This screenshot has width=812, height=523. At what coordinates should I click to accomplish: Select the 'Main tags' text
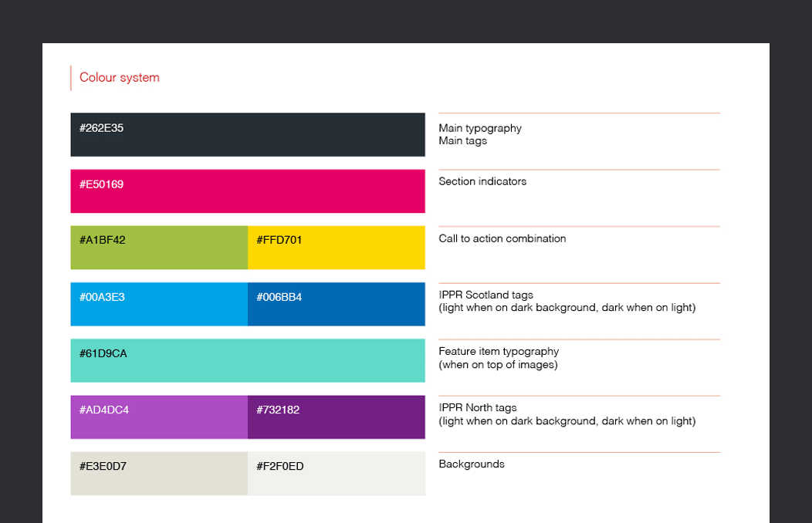[463, 141]
